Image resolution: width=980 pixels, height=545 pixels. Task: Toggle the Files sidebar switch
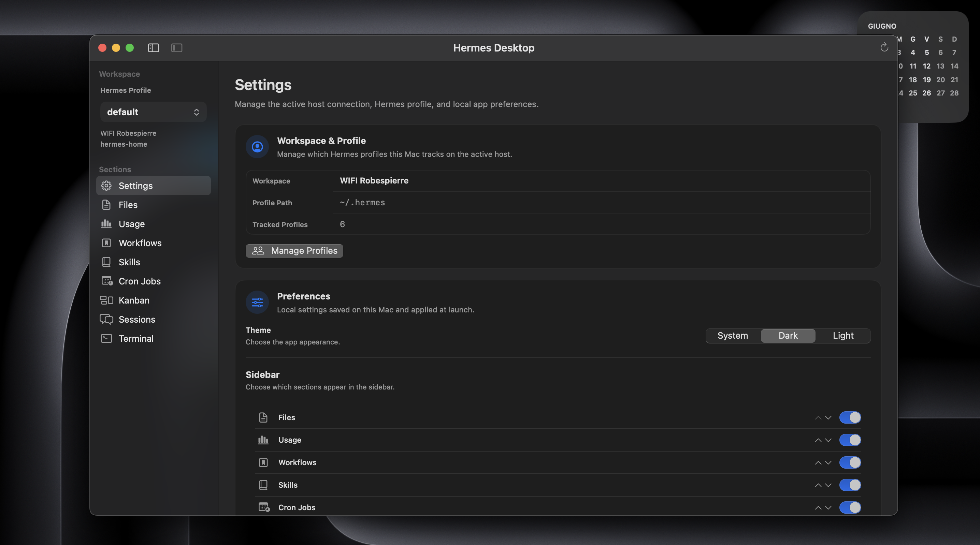pos(850,417)
